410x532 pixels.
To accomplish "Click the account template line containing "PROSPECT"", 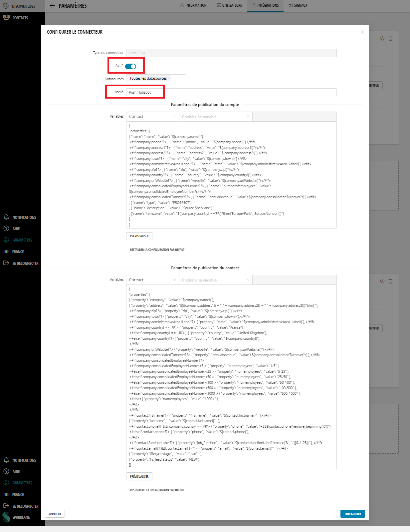I will (x=160, y=203).
